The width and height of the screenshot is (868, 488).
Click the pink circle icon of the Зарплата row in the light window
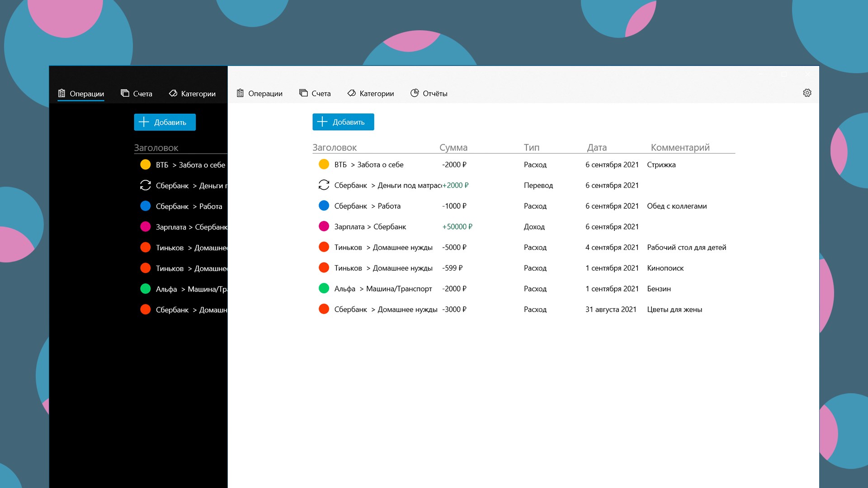click(x=324, y=226)
